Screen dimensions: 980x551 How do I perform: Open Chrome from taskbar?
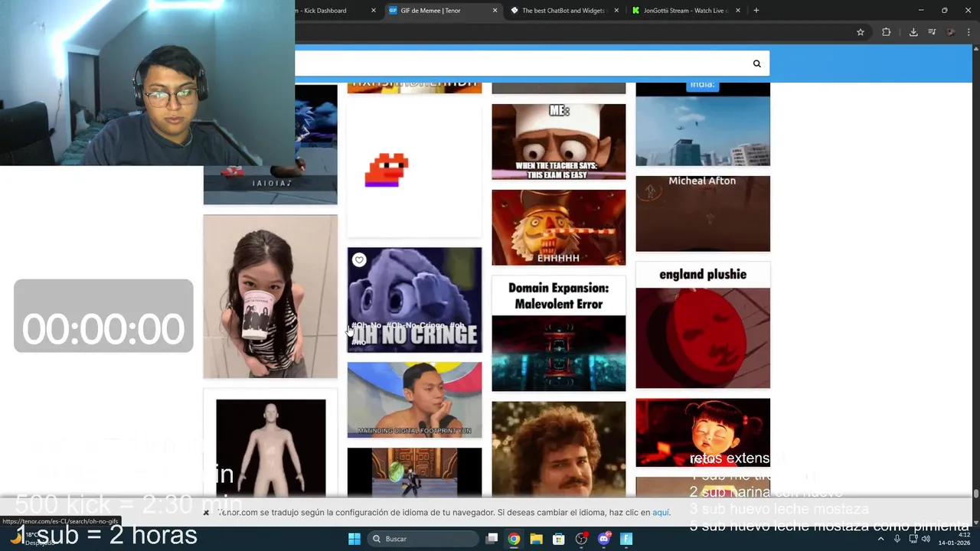pos(514,539)
